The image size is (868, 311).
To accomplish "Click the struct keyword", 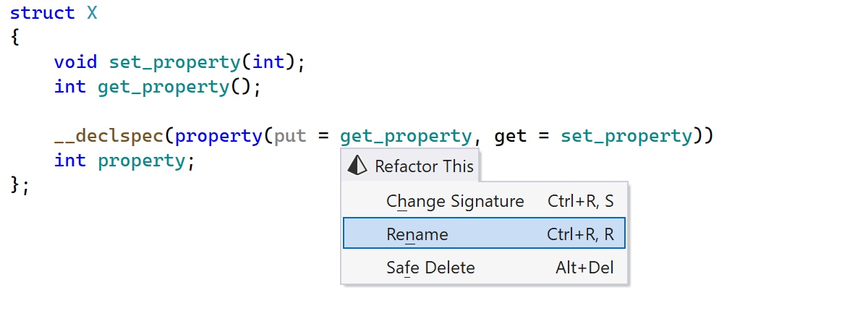I will (x=42, y=13).
